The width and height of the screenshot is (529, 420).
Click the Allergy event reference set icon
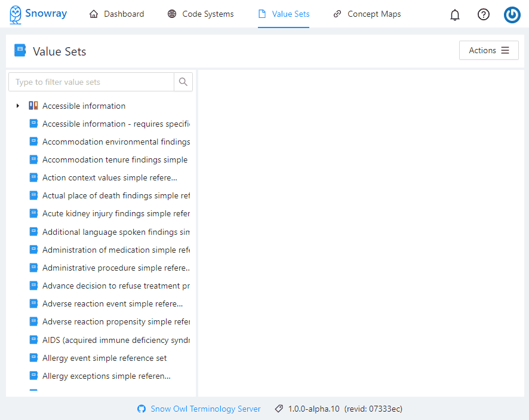point(33,358)
